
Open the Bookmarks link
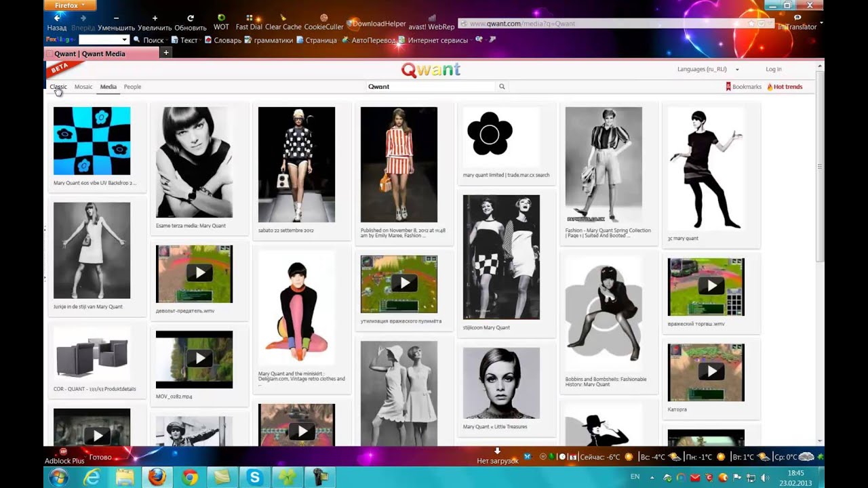744,87
